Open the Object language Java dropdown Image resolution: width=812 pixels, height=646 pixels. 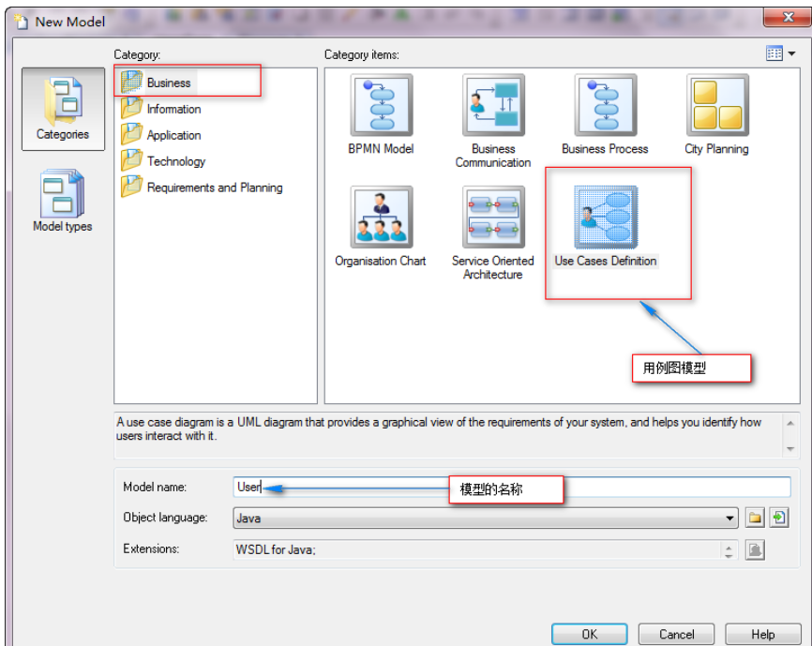486,518
